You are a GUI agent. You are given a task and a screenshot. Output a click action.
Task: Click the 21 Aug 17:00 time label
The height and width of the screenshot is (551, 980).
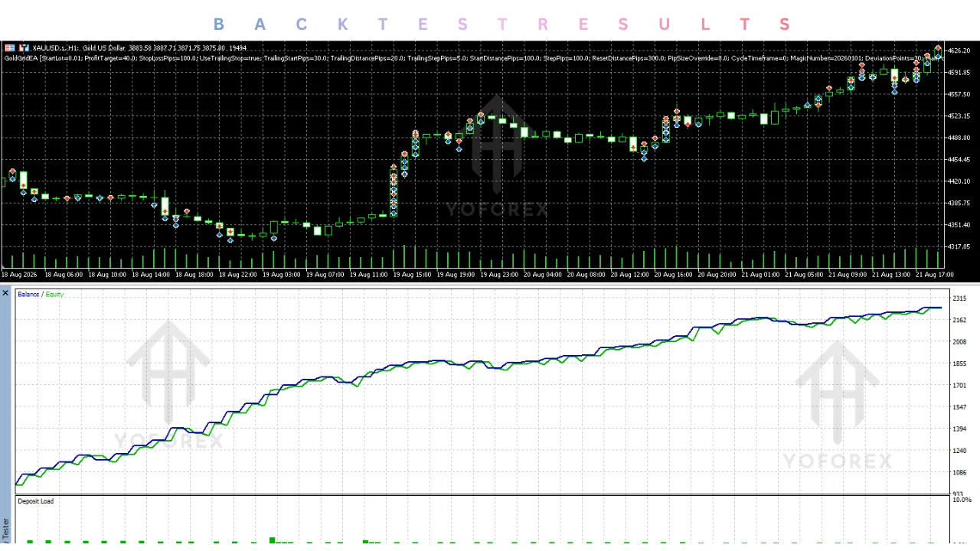click(935, 275)
